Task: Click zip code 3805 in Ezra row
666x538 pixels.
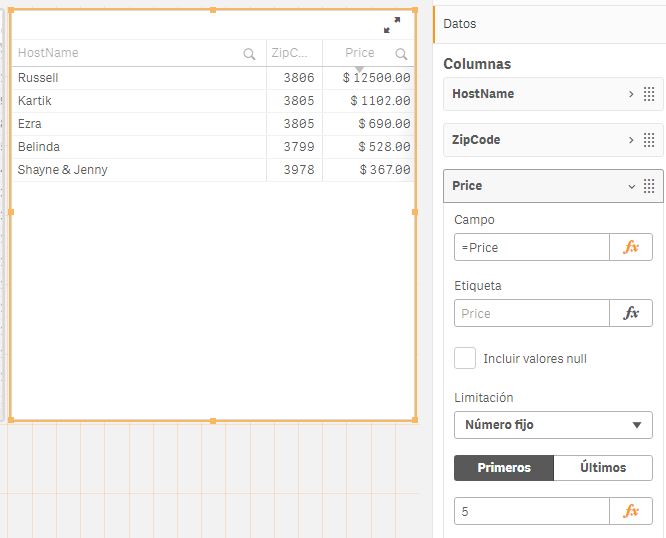Action: [x=294, y=124]
